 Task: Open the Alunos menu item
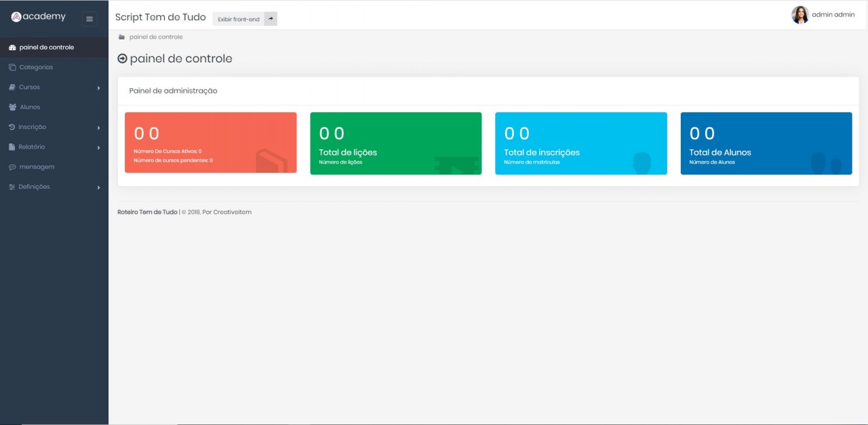tap(30, 107)
